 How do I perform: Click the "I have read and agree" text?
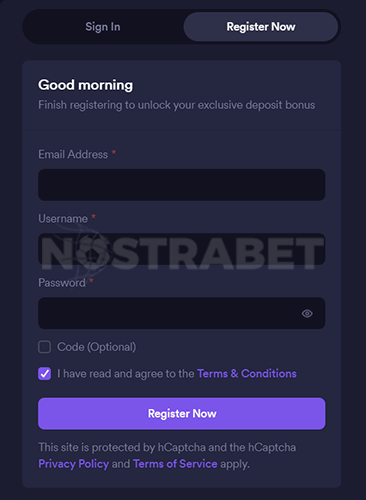126,374
